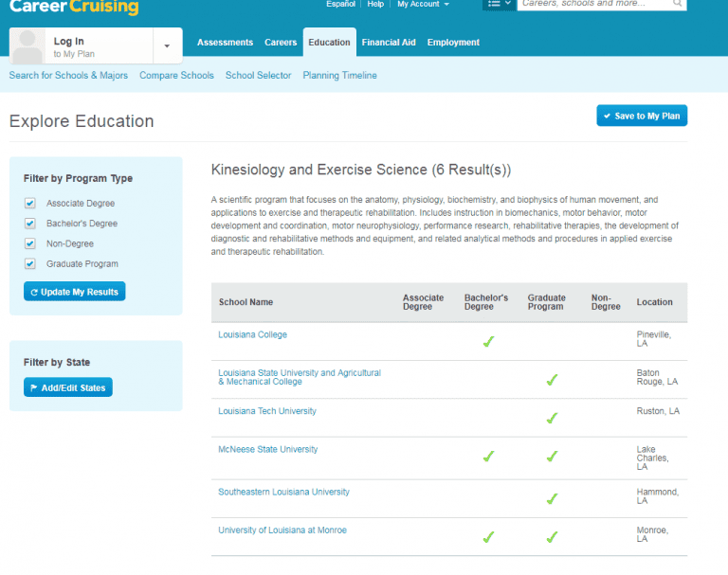Image resolution: width=728 pixels, height=575 pixels.
Task: Open the My Account dropdown
Action: click(x=423, y=4)
